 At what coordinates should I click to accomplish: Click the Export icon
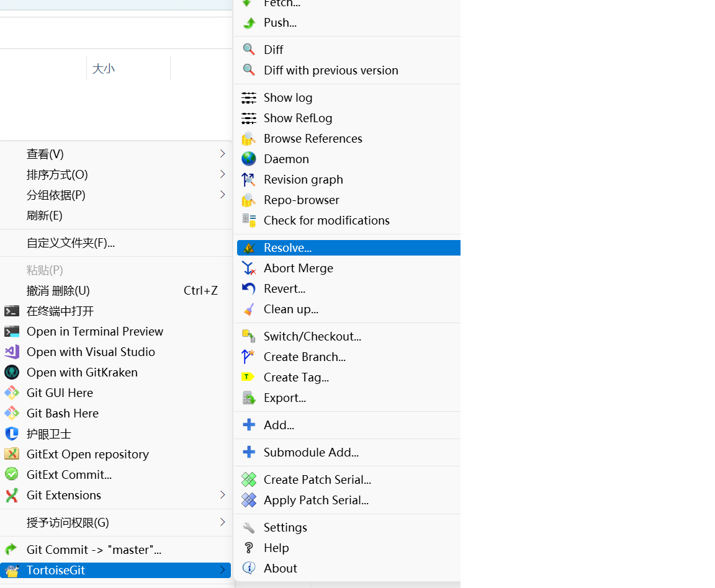tap(249, 398)
